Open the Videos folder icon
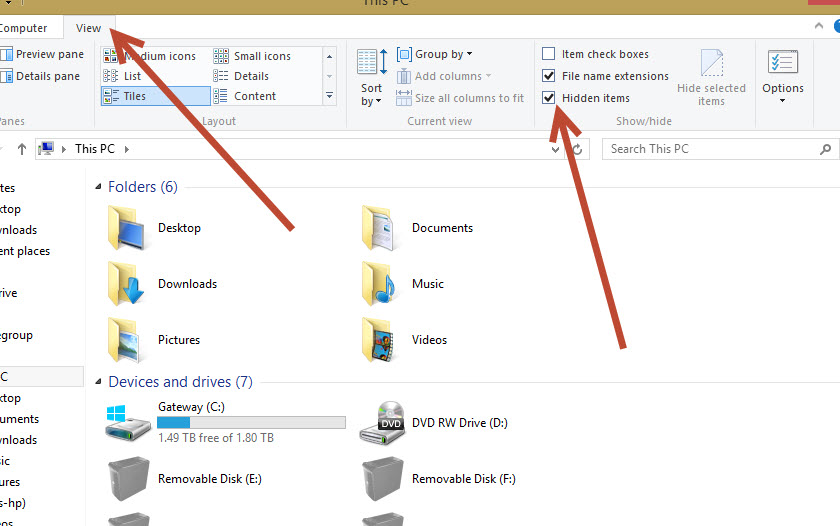The width and height of the screenshot is (840, 526). [x=381, y=340]
